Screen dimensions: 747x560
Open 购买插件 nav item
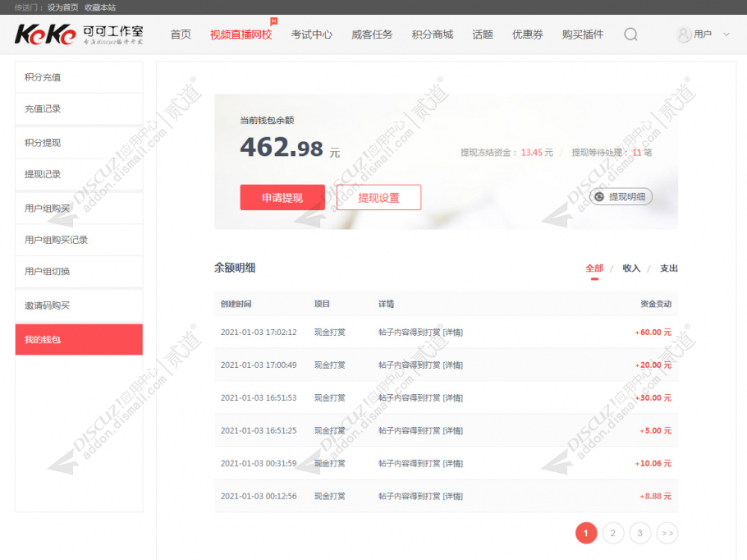point(583,34)
